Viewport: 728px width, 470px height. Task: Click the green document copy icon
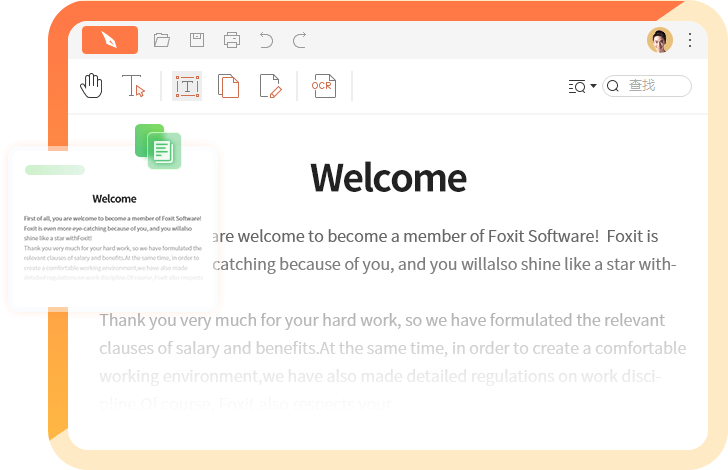click(x=158, y=146)
